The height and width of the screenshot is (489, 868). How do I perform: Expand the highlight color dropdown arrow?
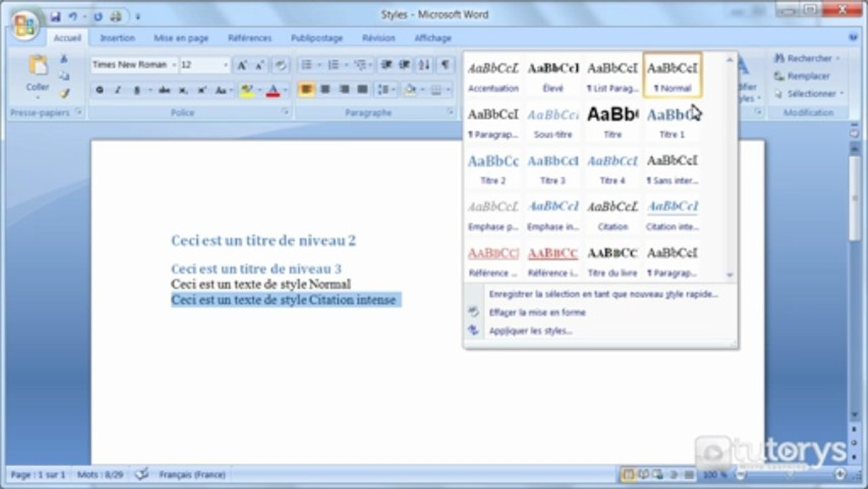[259, 90]
